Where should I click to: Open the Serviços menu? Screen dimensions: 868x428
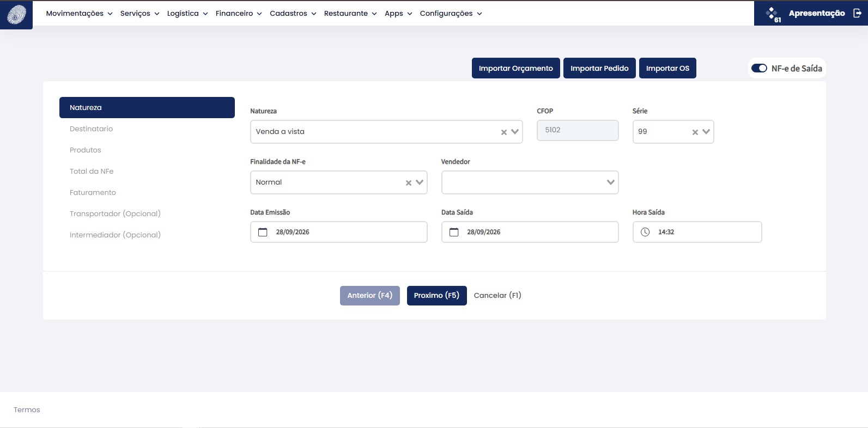(140, 14)
